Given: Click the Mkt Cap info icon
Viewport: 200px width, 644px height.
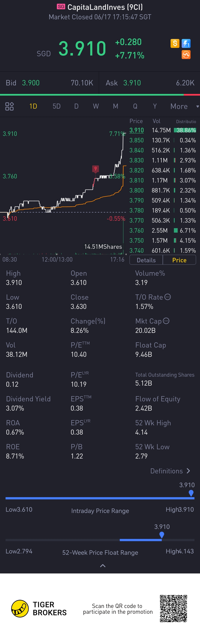Looking at the screenshot, I should tap(166, 321).
